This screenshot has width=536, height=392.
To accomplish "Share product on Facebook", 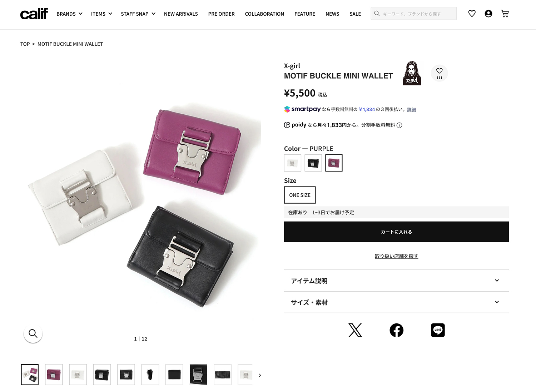I will tap(396, 330).
